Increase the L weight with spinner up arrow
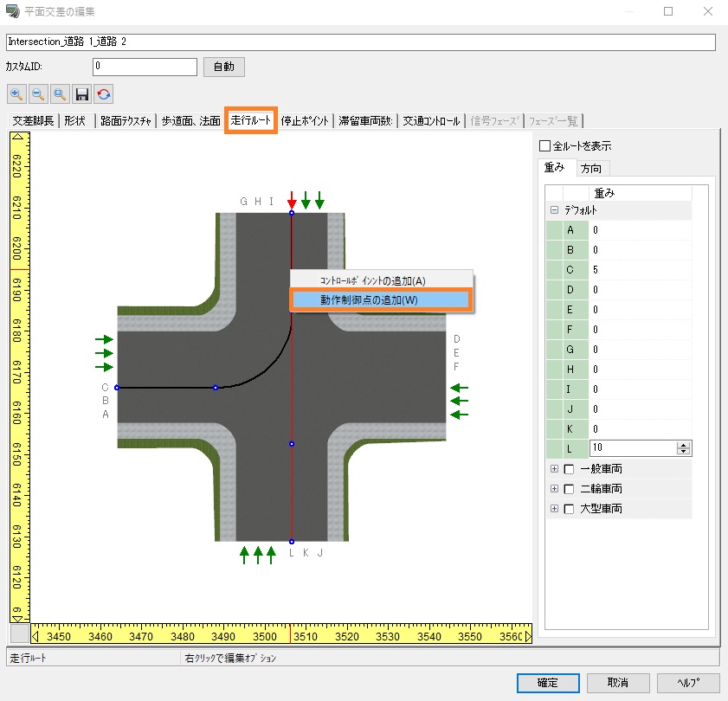The image size is (728, 701). click(x=684, y=445)
